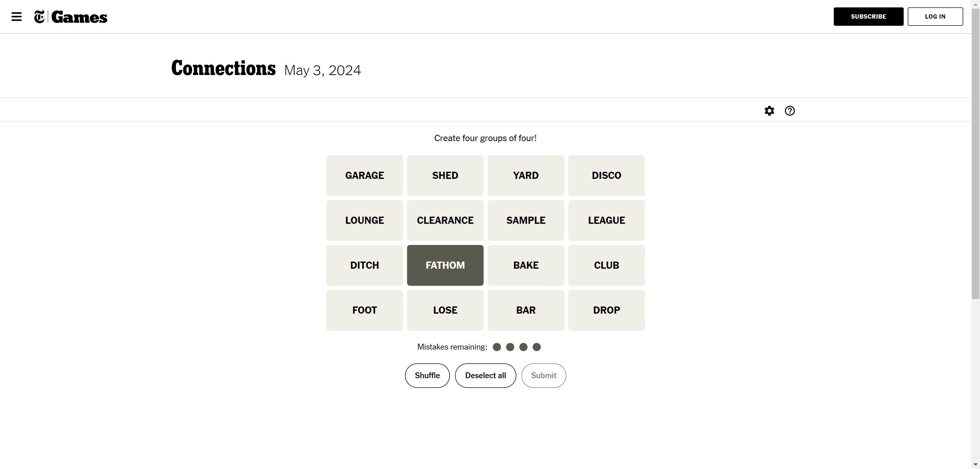Click the SUBSCRIBE button
Image resolution: width=980 pixels, height=469 pixels.
pos(868,16)
